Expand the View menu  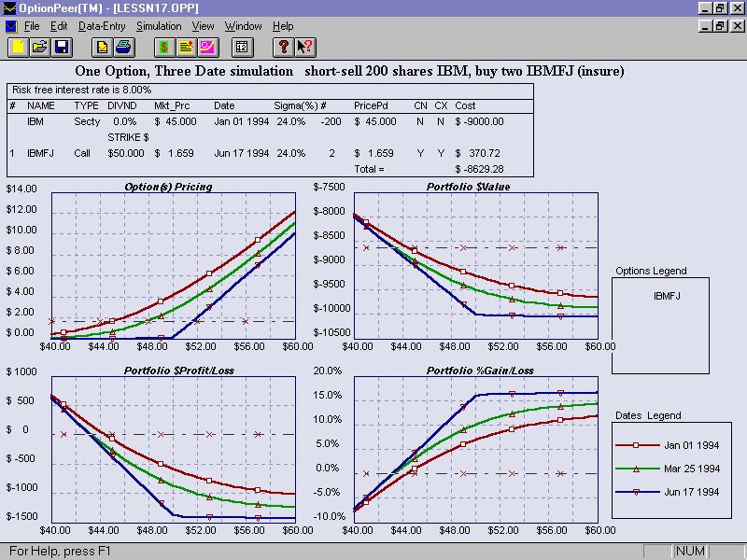tap(203, 26)
